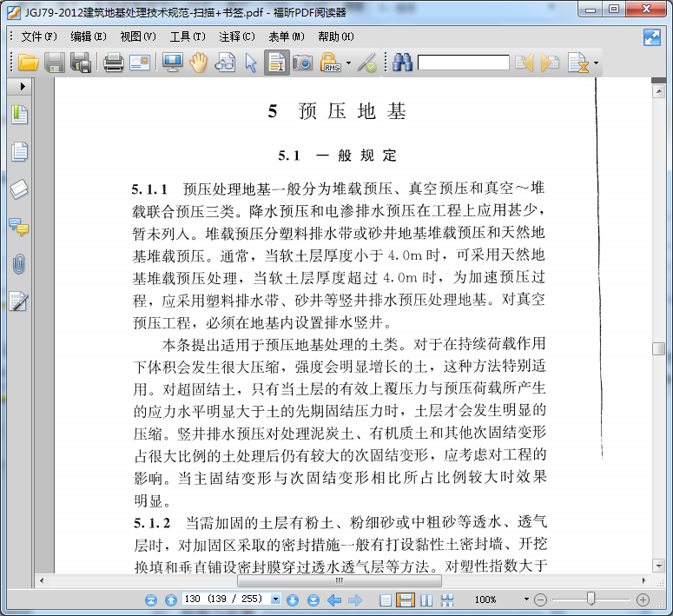Open the Pages thumbnail panel
The height and width of the screenshot is (616, 673).
pyautogui.click(x=19, y=151)
